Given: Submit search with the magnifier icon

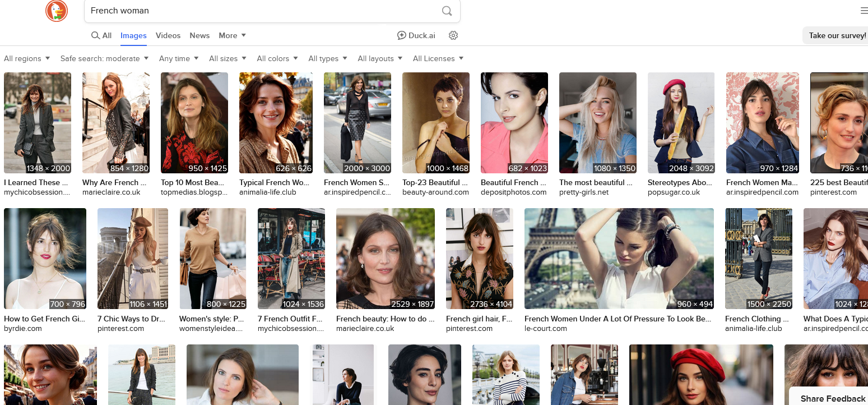Looking at the screenshot, I should point(447,11).
